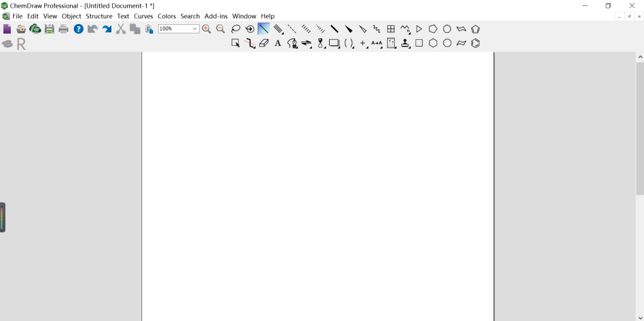Image resolution: width=644 pixels, height=321 pixels.
Task: Select the Reaction Atom-Atom Map tool
Action: (x=377, y=43)
